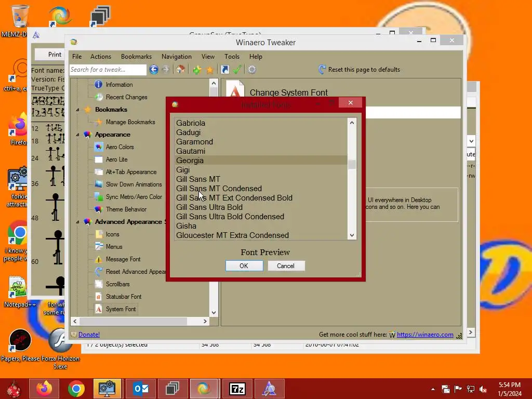Viewport: 532px width, 399px height.
Task: Click the grey Forward arrow toolbar icon
Action: 166,70
